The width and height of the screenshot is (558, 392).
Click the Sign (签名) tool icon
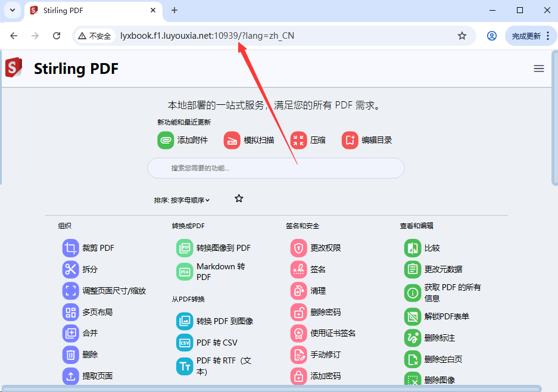(298, 269)
